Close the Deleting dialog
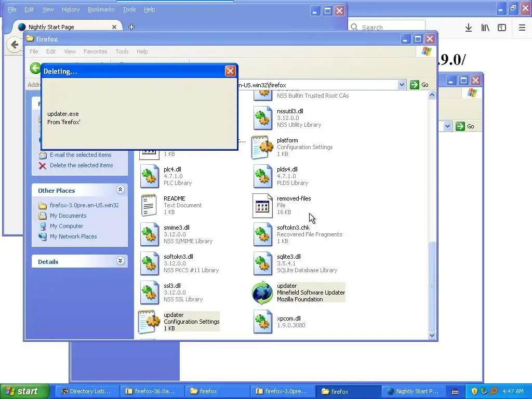Screen dimensions: 532x399 pos(230,71)
